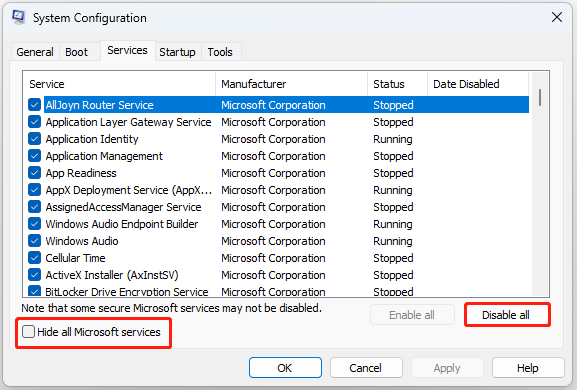Select the Services tab
The width and height of the screenshot is (577, 390).
127,50
